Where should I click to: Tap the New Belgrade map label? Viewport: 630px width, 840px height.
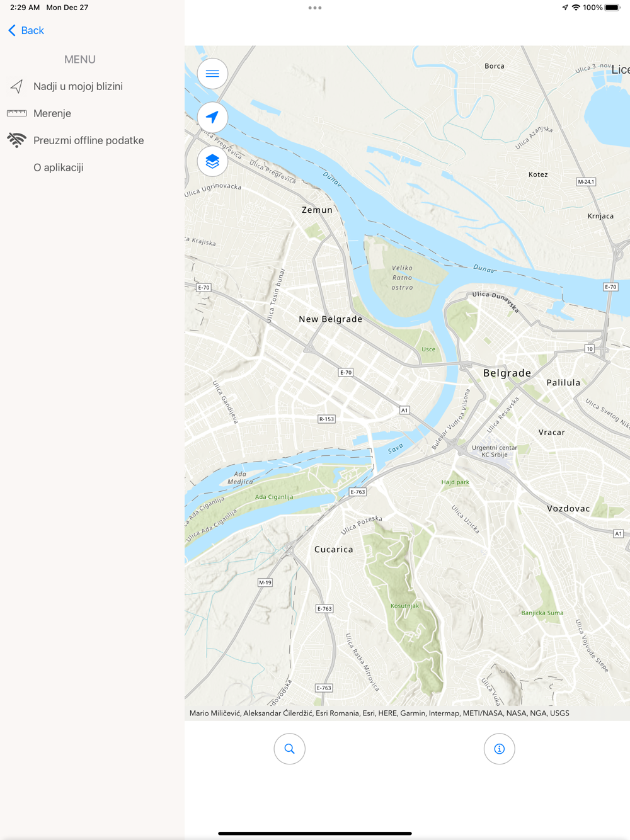(x=331, y=319)
